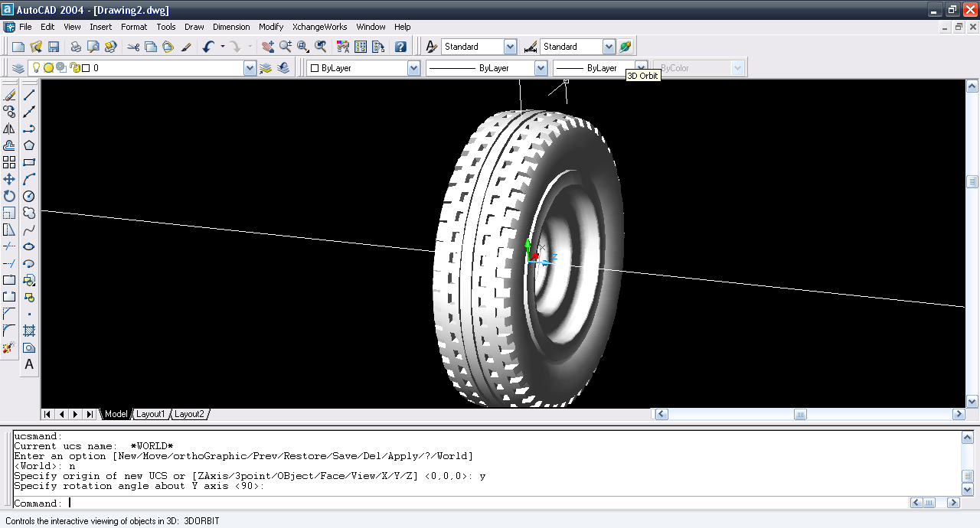Click Match Properties paintbrush icon
Viewport: 980px width, 528px height.
(x=186, y=47)
